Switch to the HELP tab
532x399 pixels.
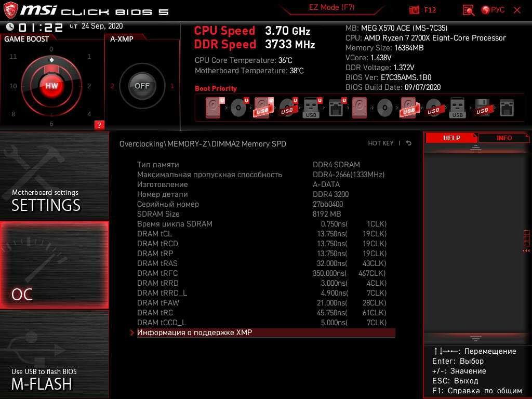tap(451, 138)
